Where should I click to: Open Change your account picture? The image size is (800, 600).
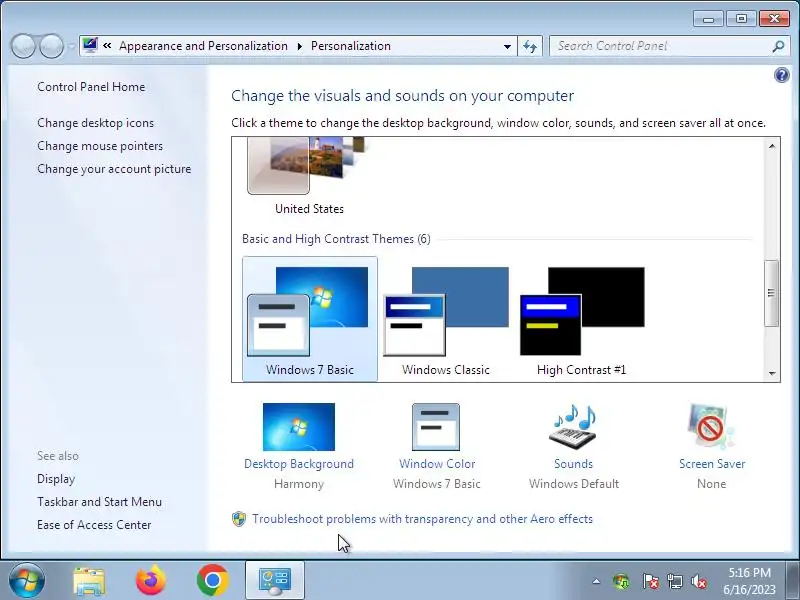point(114,169)
